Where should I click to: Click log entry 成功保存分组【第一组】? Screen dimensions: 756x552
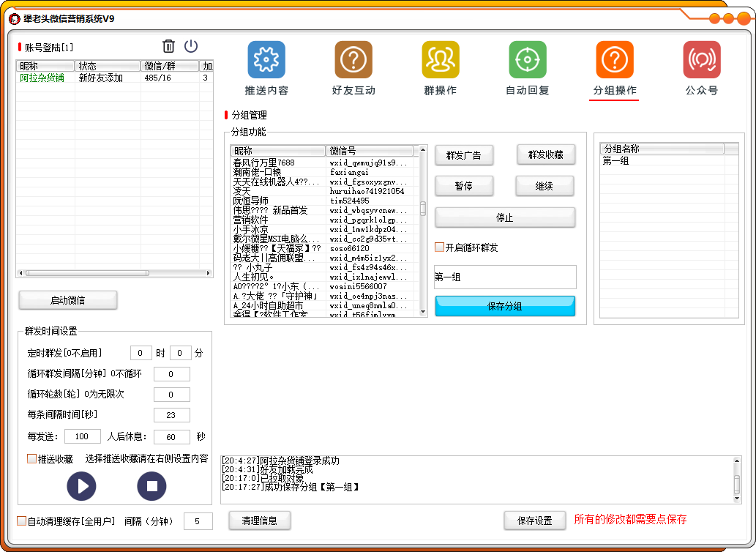(291, 488)
